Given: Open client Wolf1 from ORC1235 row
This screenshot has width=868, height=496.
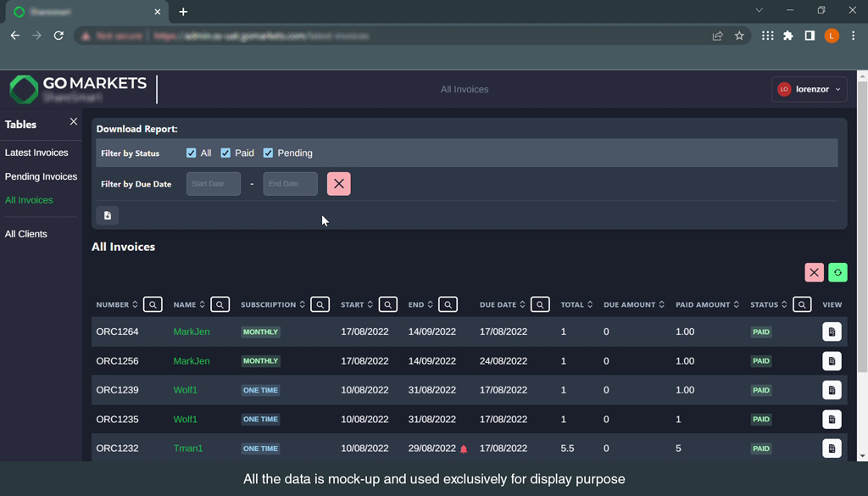Looking at the screenshot, I should pyautogui.click(x=186, y=419).
